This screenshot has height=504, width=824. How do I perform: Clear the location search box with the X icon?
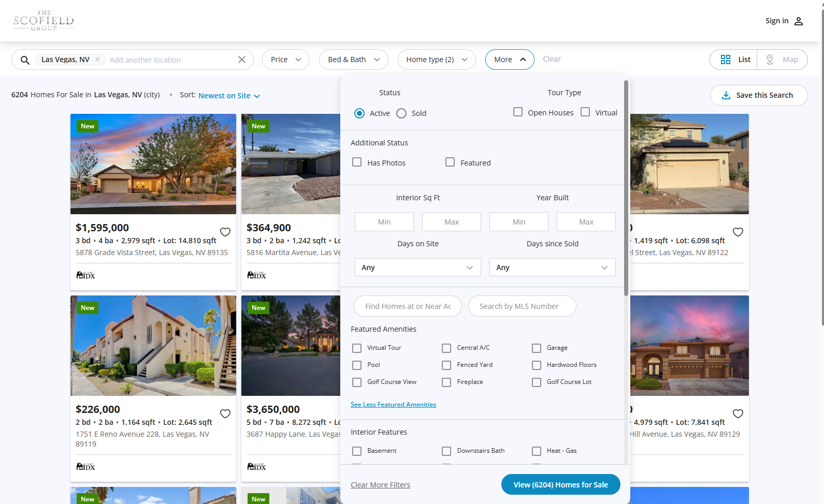(x=242, y=60)
